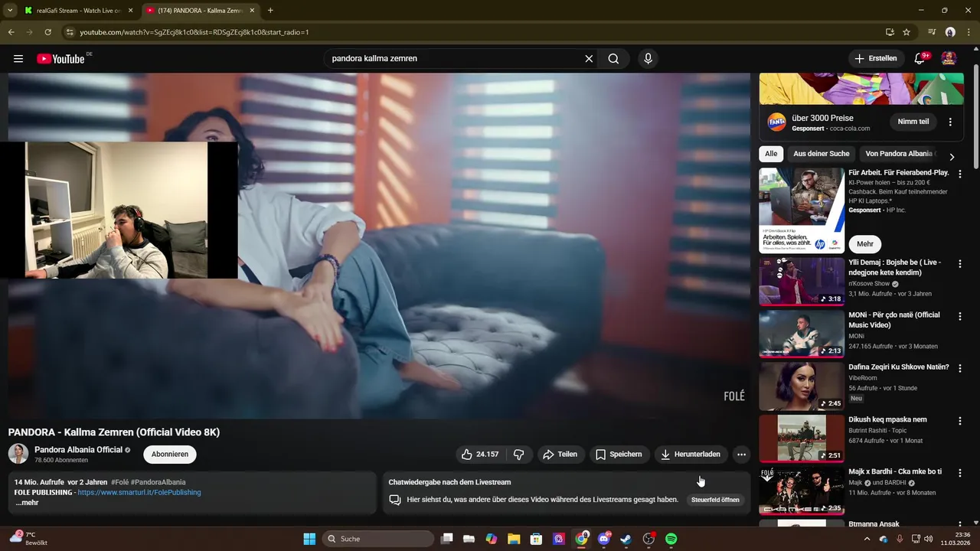Play the Dafina Zeqiri Ku Shkove Natën thumbnail

point(802,386)
